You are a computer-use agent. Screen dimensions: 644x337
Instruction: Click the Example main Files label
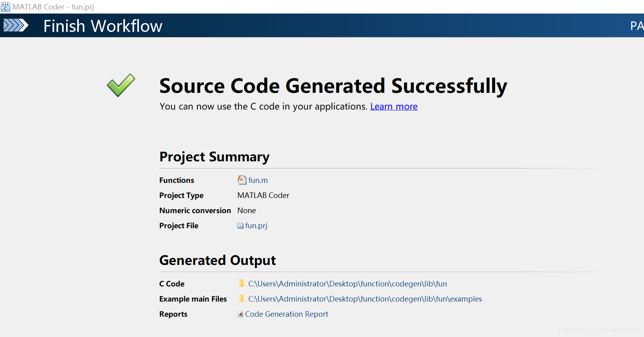[x=193, y=299]
